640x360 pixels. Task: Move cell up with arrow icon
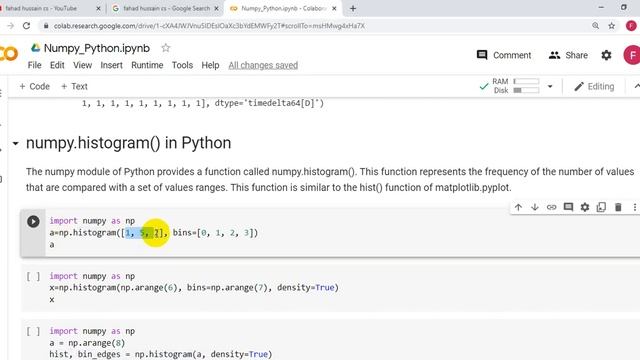point(518,207)
